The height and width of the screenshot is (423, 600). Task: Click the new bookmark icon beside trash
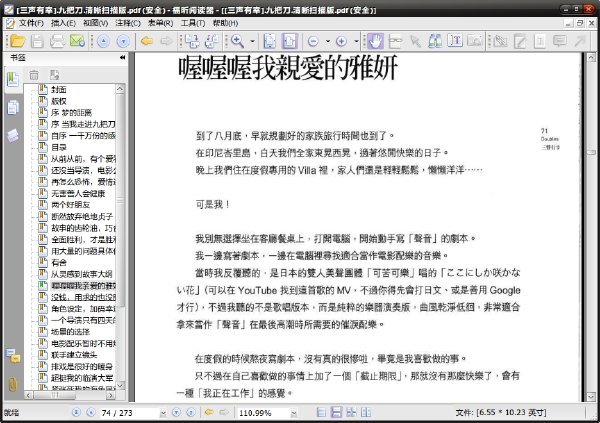click(54, 75)
